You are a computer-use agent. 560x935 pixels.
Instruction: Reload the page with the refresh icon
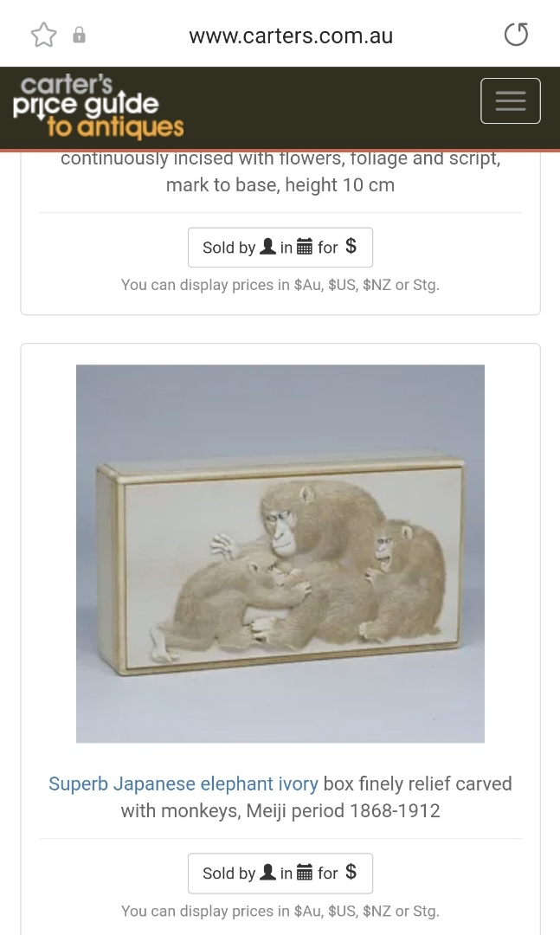pos(516,35)
